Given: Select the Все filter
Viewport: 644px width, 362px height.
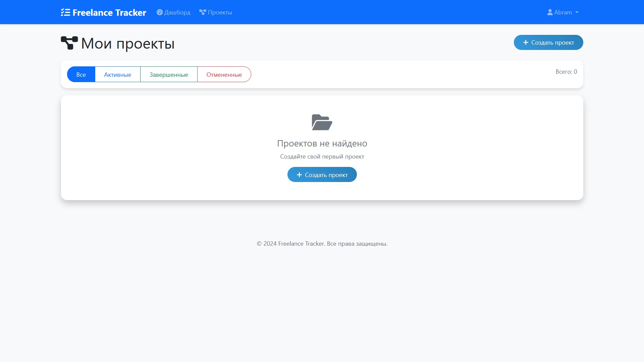Looking at the screenshot, I should [81, 74].
